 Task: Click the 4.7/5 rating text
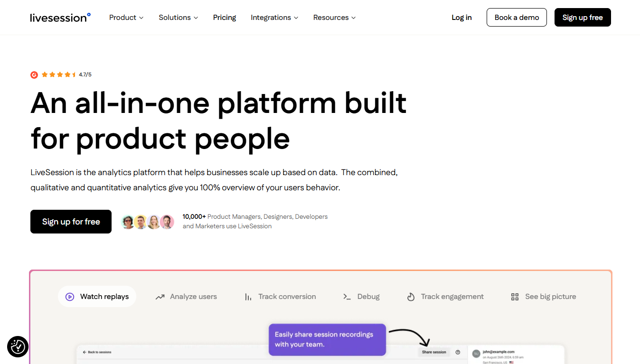(85, 75)
